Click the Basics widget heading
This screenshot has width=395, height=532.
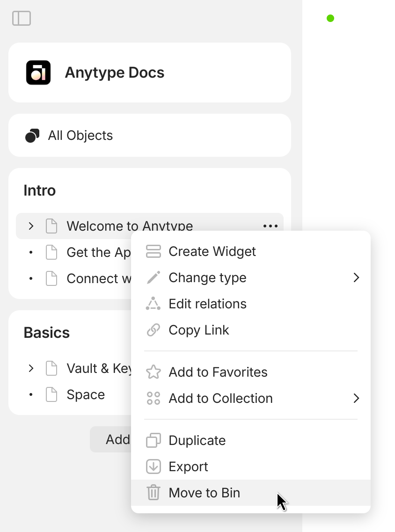coord(46,333)
